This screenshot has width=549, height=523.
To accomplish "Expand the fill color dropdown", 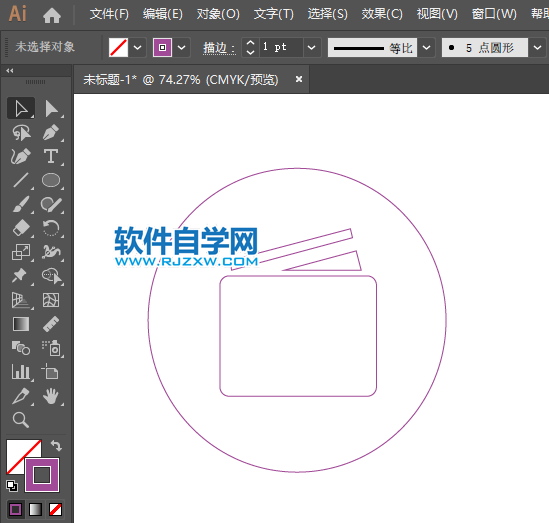I will pyautogui.click(x=138, y=47).
